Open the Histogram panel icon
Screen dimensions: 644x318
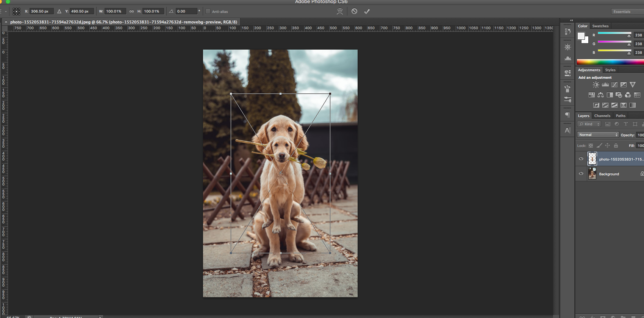[x=567, y=58]
